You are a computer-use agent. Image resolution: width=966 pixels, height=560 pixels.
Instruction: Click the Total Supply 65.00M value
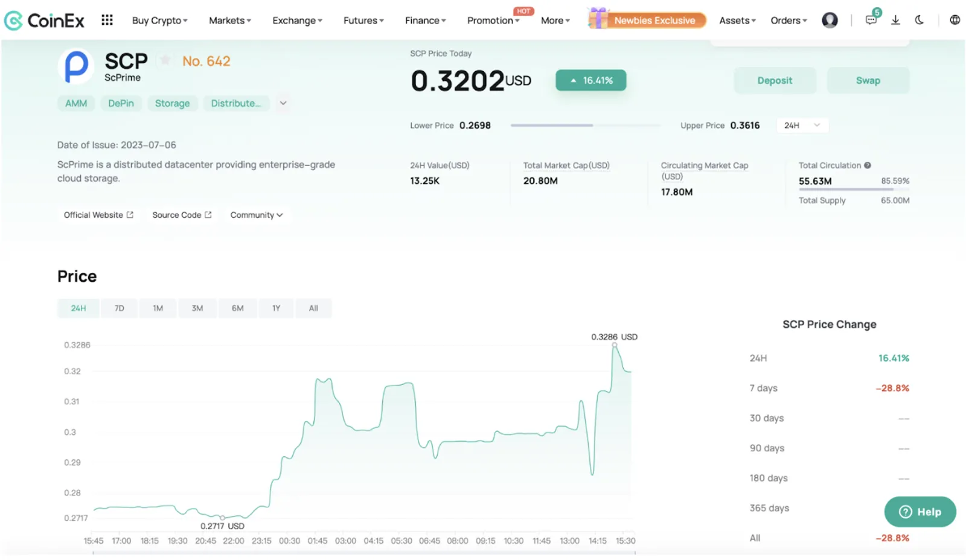[895, 200]
